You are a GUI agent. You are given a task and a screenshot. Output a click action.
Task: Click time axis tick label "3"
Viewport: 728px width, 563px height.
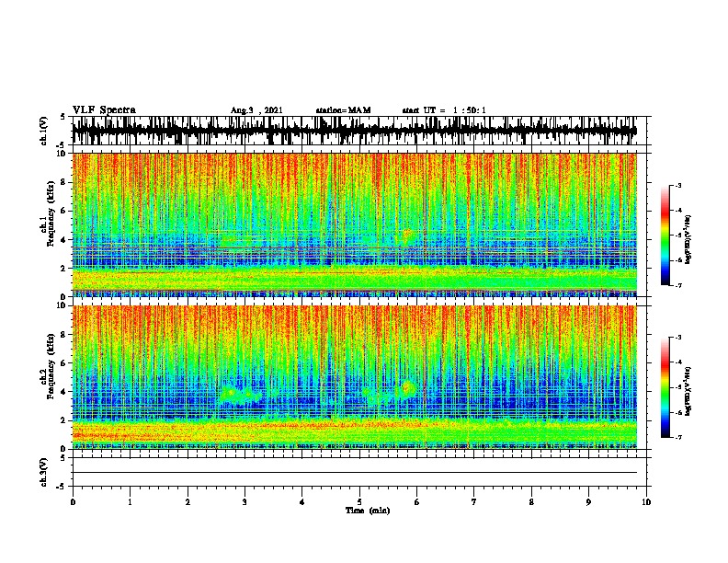point(245,502)
